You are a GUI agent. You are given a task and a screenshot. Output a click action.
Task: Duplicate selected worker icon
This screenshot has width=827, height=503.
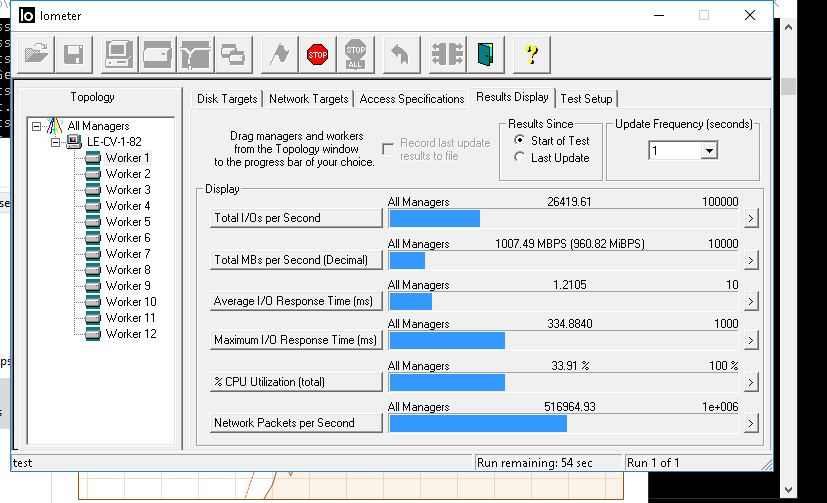(x=233, y=54)
